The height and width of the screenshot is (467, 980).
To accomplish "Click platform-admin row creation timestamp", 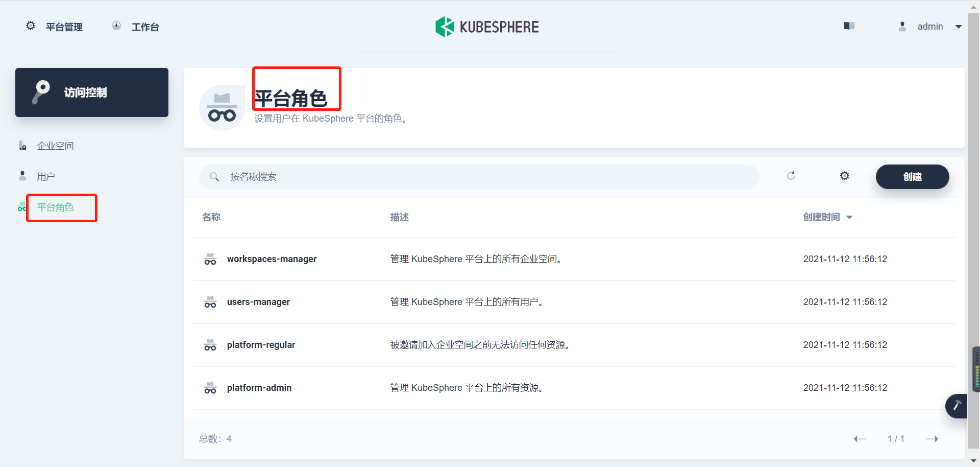I will click(x=845, y=388).
